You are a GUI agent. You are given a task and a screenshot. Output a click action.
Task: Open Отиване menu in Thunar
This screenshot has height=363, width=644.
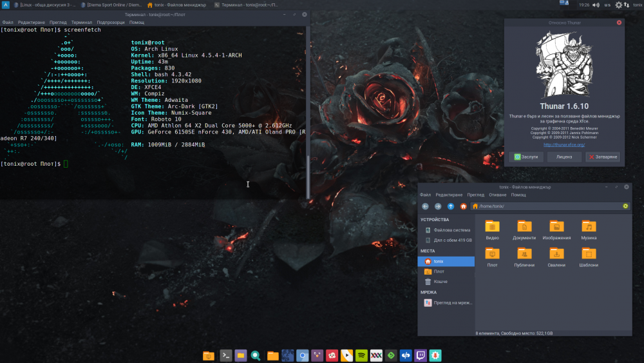tap(497, 195)
